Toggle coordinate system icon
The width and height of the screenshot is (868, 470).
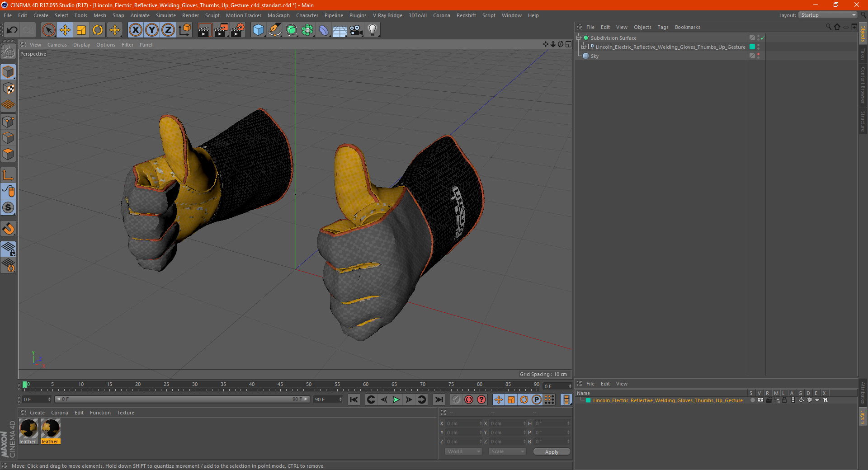184,30
